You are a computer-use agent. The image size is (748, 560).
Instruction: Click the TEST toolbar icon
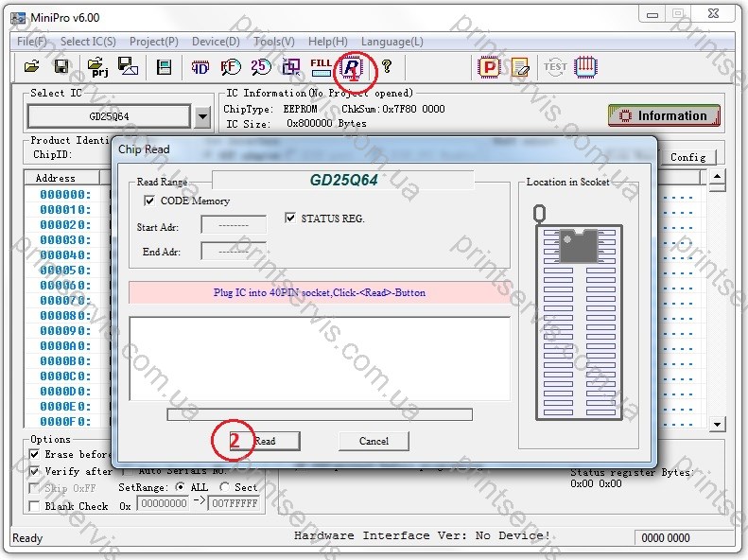click(555, 67)
